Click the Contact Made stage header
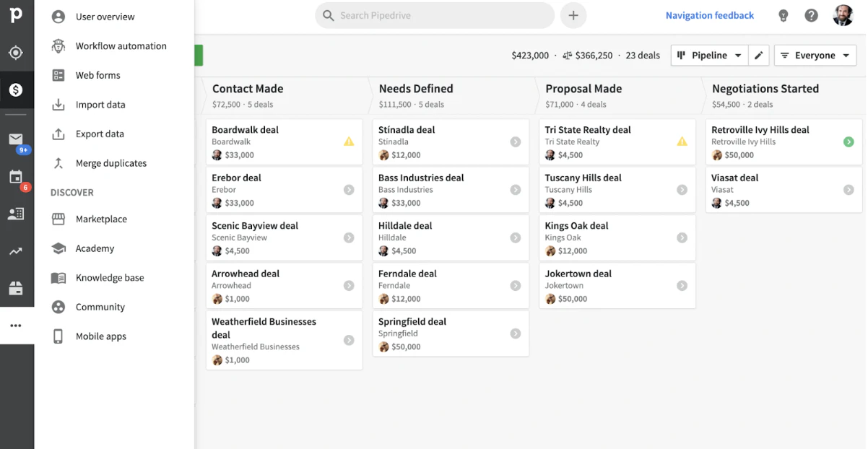 point(285,95)
